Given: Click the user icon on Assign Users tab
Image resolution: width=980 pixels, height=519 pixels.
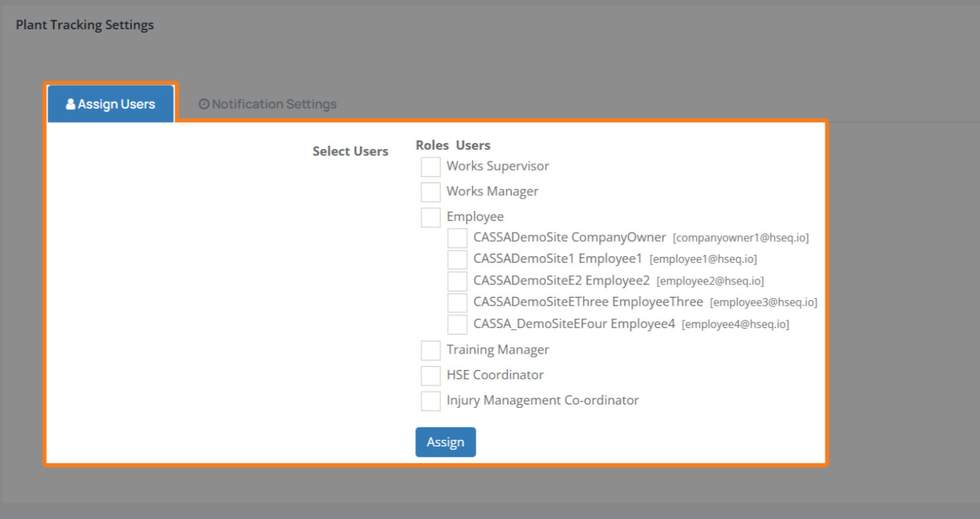Looking at the screenshot, I should [71, 104].
